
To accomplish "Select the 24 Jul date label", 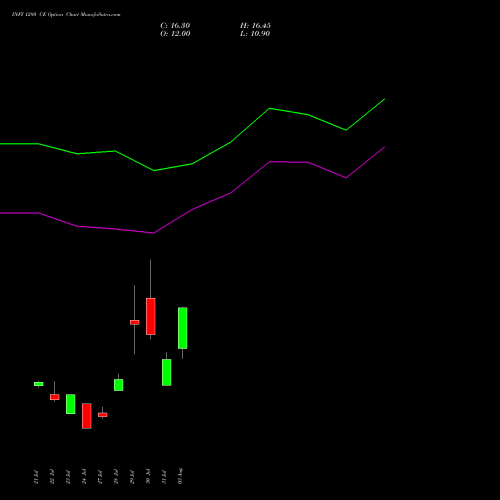I will (84, 477).
